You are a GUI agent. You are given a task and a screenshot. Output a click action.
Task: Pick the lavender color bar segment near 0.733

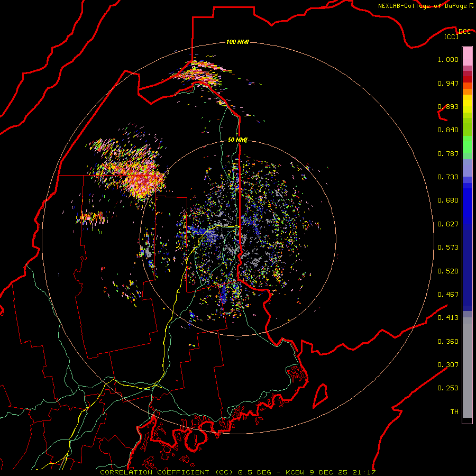coord(467,168)
